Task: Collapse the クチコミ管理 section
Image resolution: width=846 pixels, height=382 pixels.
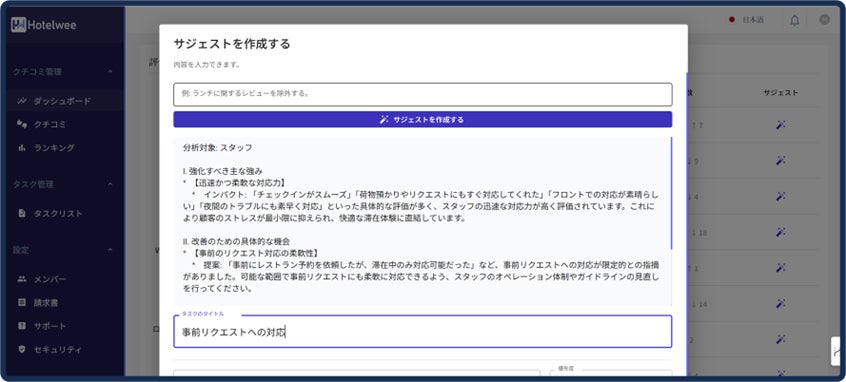Action: tap(110, 71)
